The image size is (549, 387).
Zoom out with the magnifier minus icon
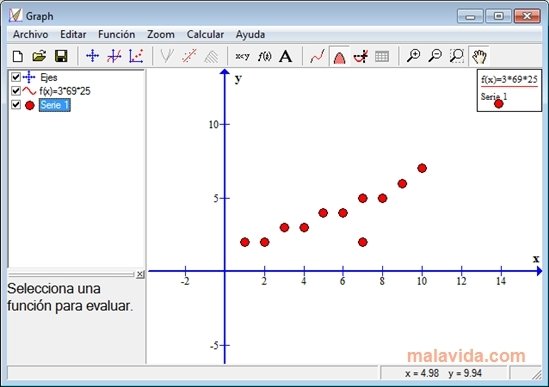pos(435,56)
